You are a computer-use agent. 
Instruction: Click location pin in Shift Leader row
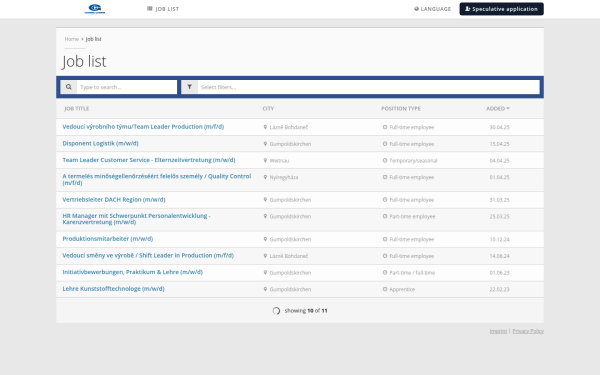coord(265,256)
